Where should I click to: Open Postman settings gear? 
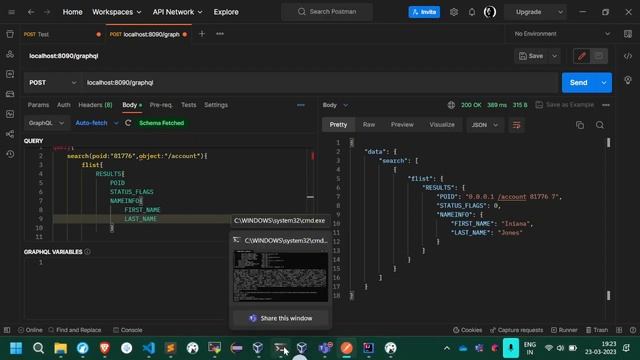454,12
